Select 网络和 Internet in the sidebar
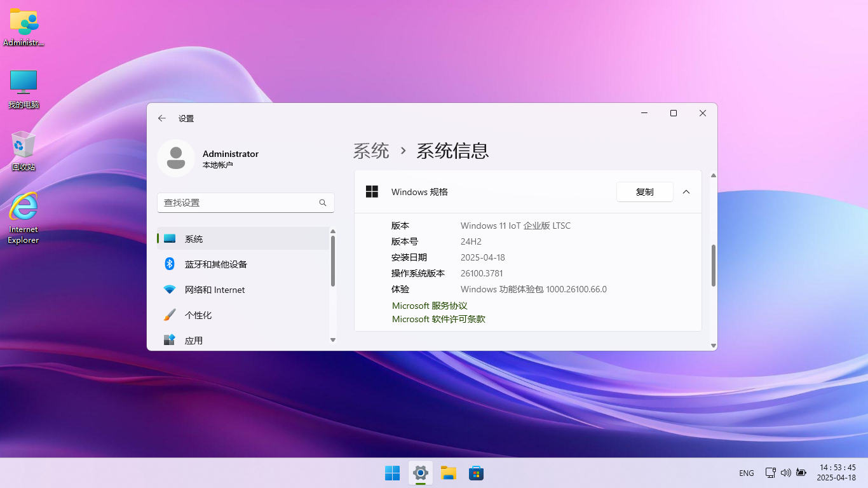 tap(243, 290)
